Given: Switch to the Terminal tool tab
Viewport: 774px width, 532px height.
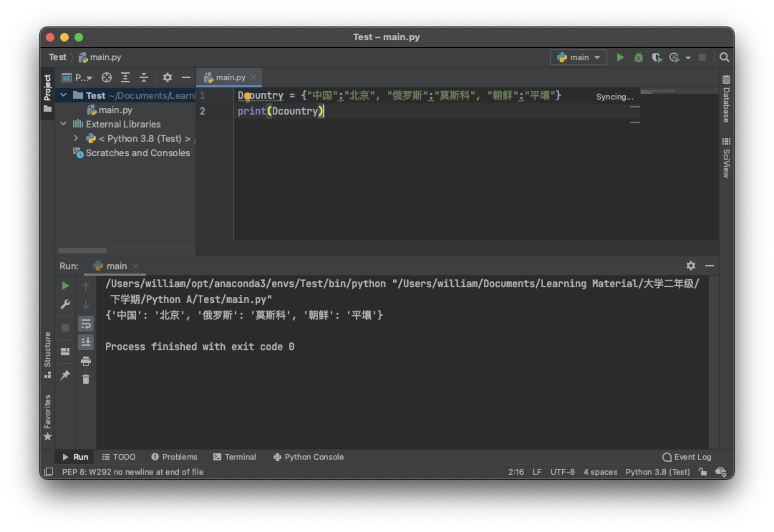Looking at the screenshot, I should tap(235, 457).
